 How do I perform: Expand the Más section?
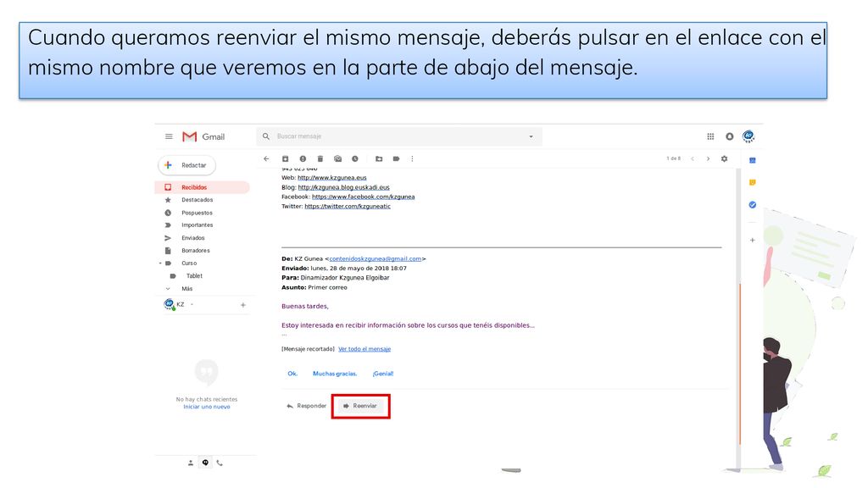pos(187,289)
